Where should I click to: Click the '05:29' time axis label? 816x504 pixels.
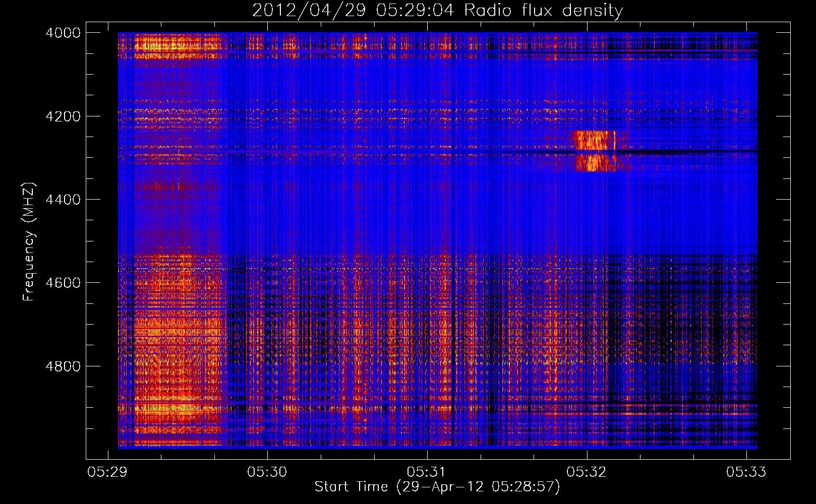[107, 472]
